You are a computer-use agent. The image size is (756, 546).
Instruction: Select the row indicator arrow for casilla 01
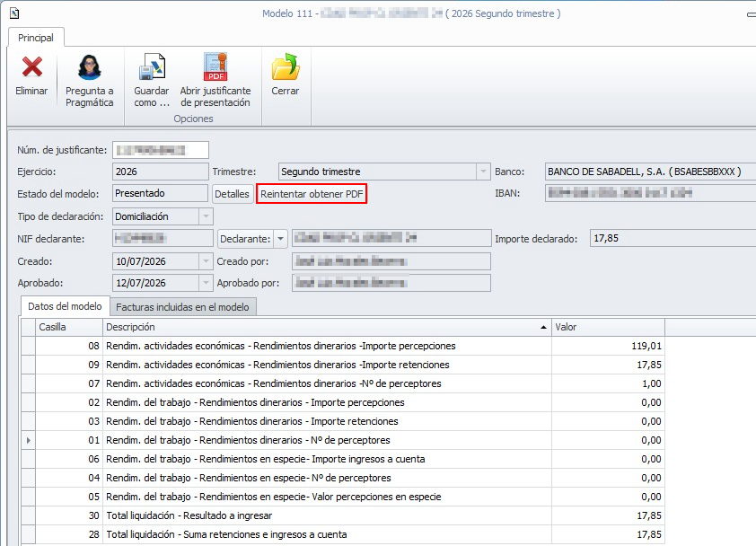point(29,440)
